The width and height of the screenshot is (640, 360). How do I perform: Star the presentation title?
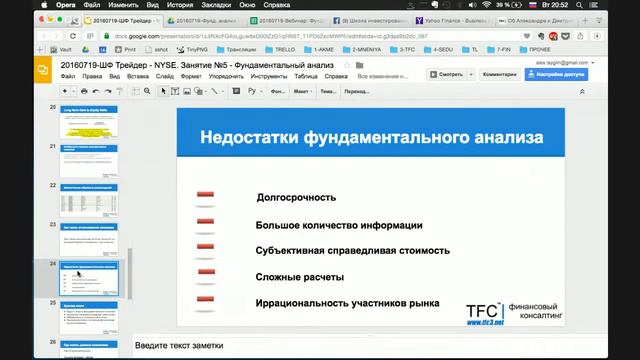[x=347, y=65]
